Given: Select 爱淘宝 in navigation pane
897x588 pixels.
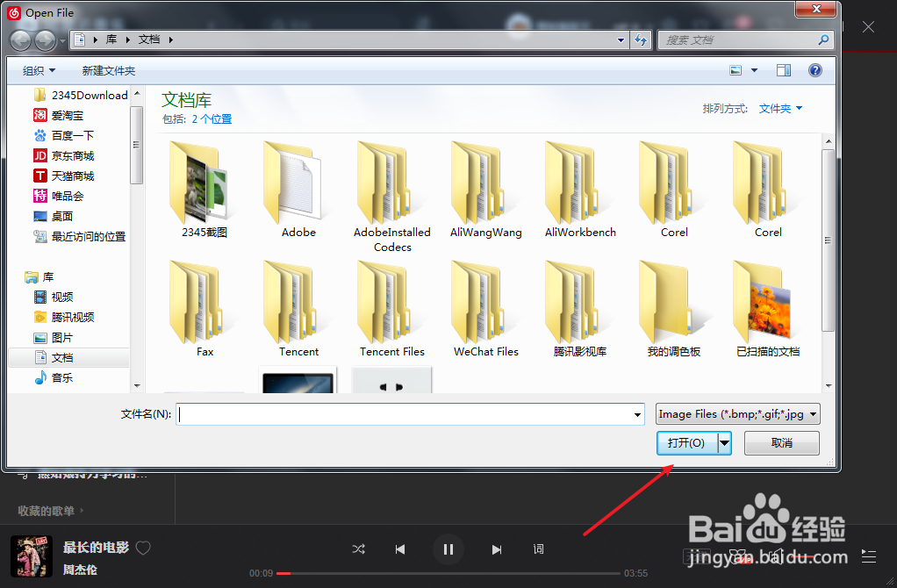Looking at the screenshot, I should click(59, 115).
